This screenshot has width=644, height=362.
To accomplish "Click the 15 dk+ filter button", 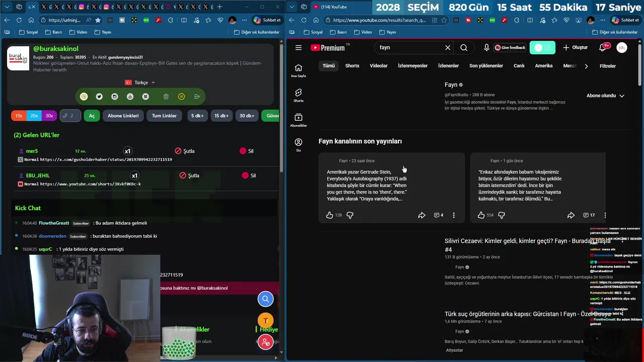I will (221, 116).
